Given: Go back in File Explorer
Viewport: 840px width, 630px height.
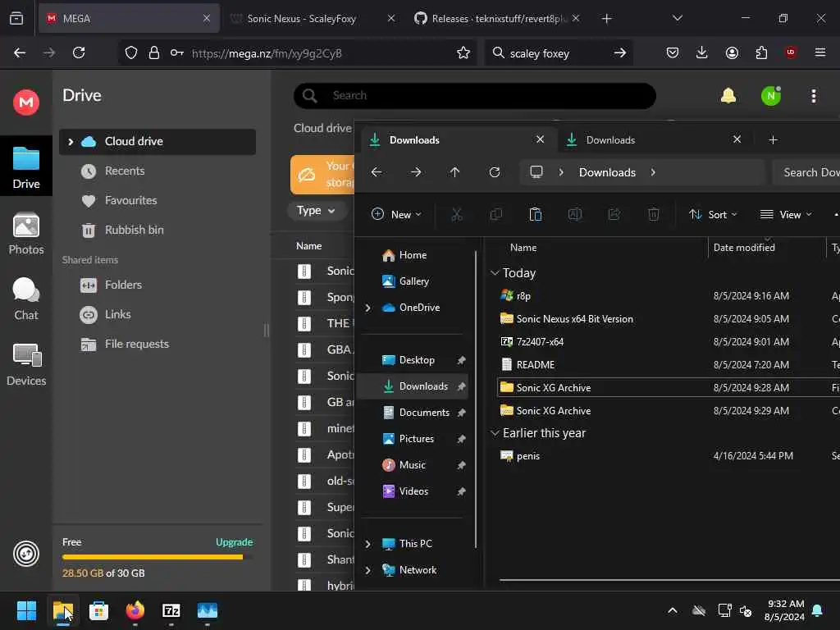Looking at the screenshot, I should 377,172.
